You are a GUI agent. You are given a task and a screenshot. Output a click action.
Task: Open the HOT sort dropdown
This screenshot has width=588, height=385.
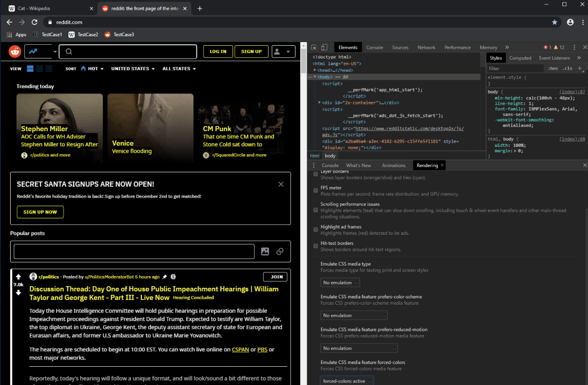pyautogui.click(x=92, y=69)
